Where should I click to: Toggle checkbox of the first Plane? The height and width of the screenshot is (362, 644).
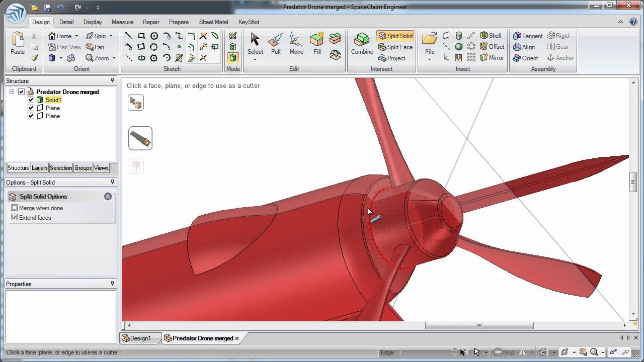[31, 108]
